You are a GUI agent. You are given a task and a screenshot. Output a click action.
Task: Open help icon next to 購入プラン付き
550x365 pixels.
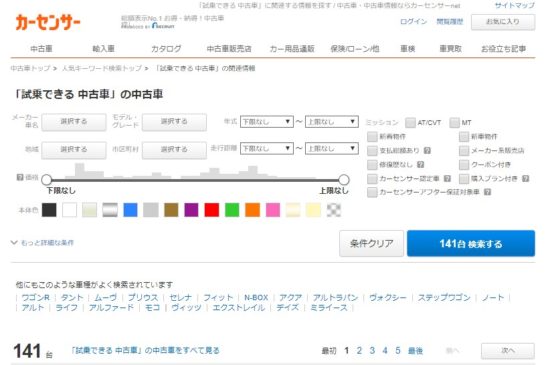click(x=525, y=178)
